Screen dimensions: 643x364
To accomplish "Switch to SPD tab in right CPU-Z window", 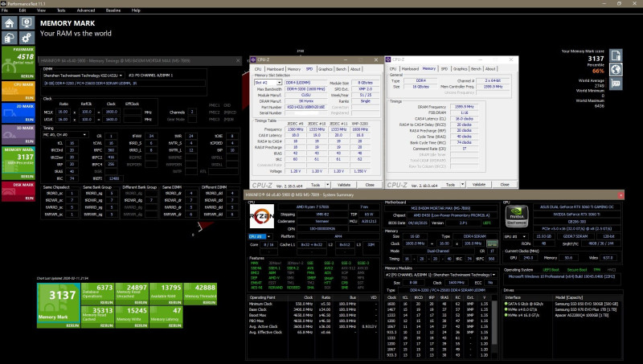I will 444,69.
